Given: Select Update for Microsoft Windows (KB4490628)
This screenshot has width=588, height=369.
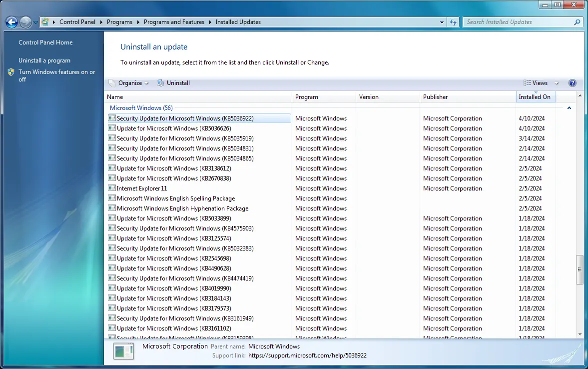Looking at the screenshot, I should 174,268.
